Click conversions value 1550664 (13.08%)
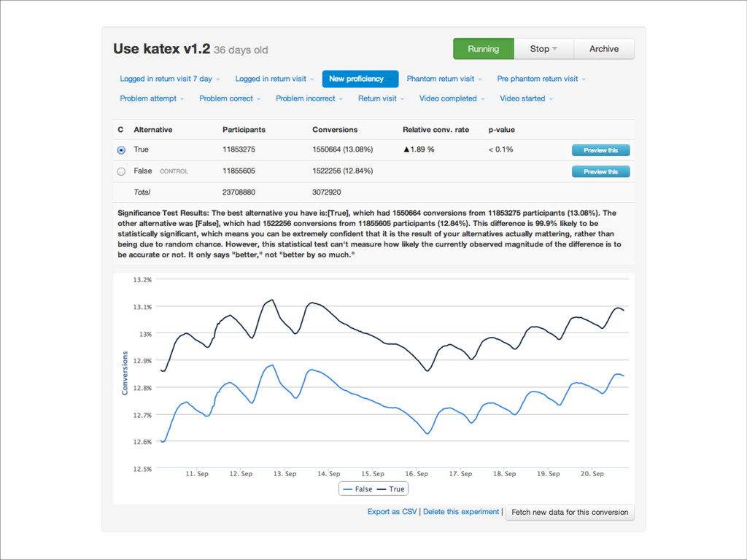The width and height of the screenshot is (747, 560). (343, 149)
